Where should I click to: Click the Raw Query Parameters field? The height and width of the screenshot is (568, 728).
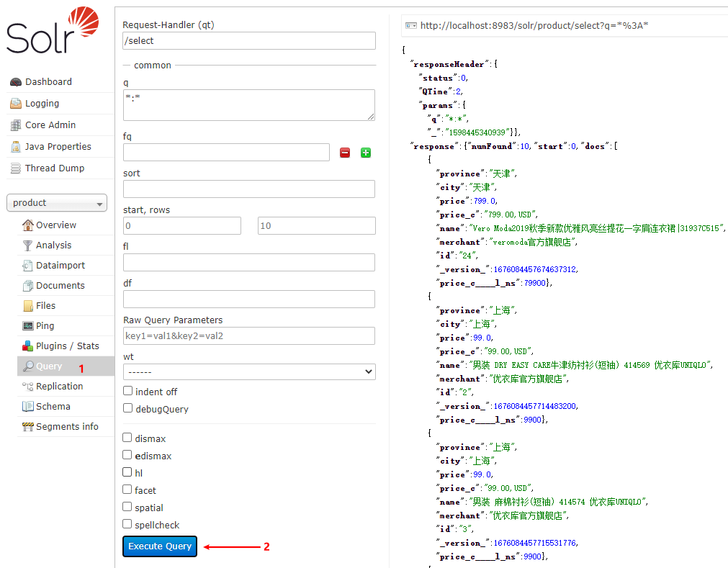pyautogui.click(x=249, y=335)
